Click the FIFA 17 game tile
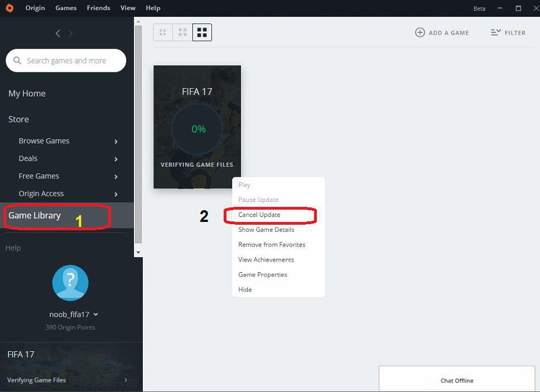This screenshot has width=540, height=392. click(x=197, y=92)
